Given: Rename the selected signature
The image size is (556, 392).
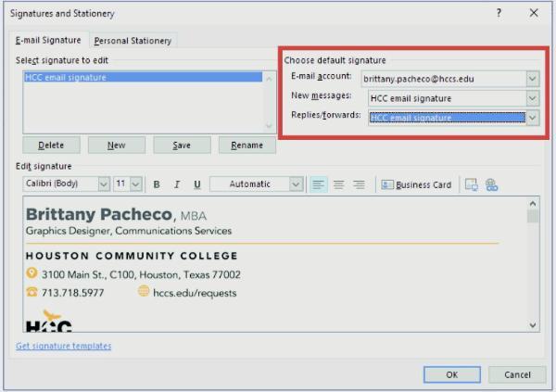Looking at the screenshot, I should coord(247,145).
